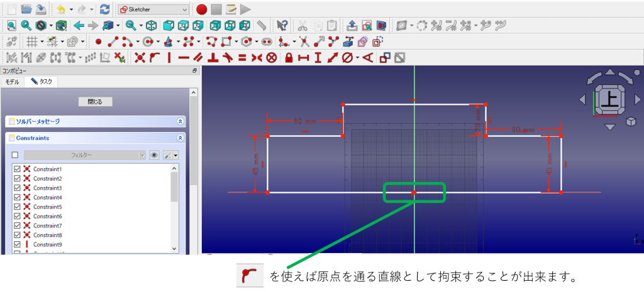The height and width of the screenshot is (292, 644).
Task: Choose the vertical constraint tool
Action: point(169,58)
